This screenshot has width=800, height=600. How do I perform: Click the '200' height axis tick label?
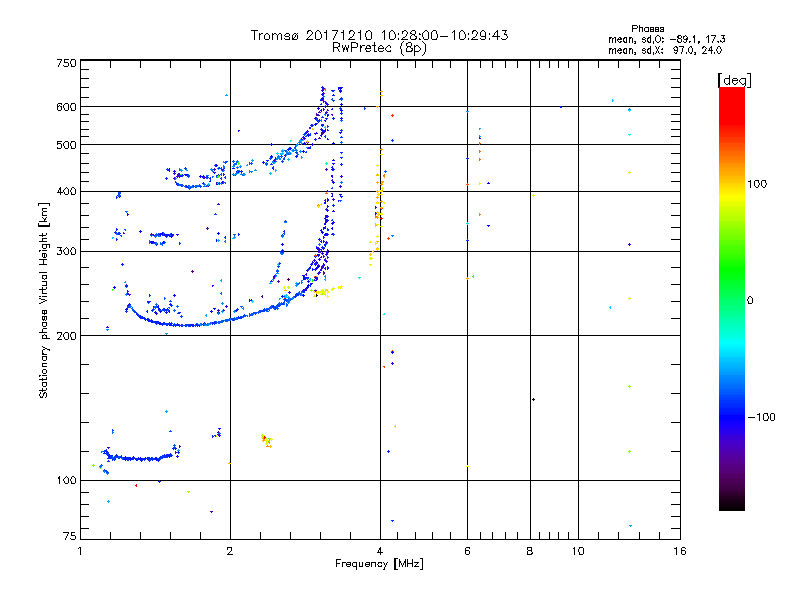coord(66,336)
